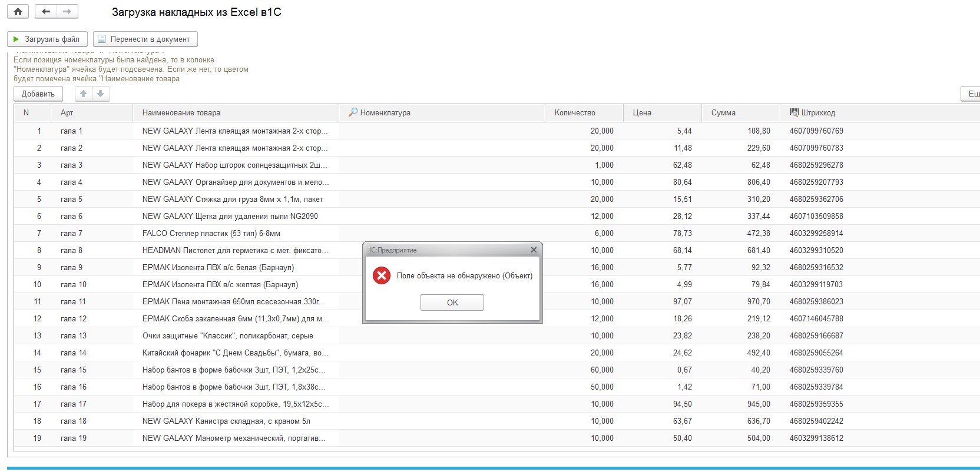Select quantity cell 60,000
This screenshot has width=980, height=472.
[584, 370]
